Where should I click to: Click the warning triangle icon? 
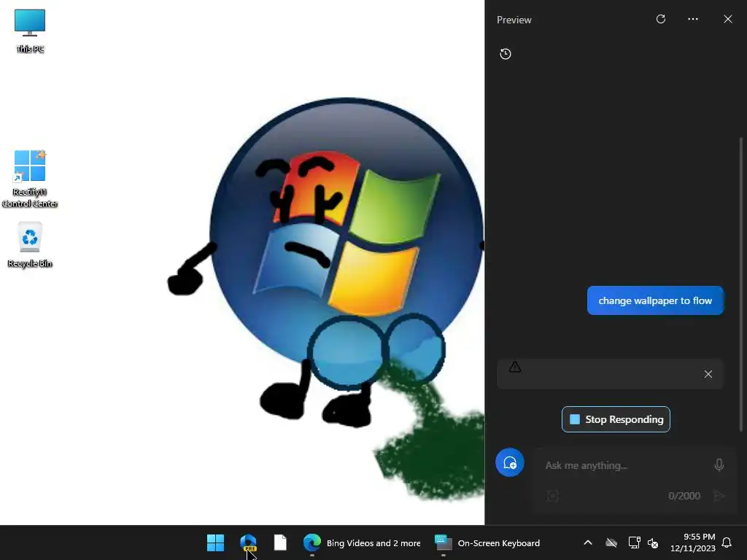coord(515,367)
